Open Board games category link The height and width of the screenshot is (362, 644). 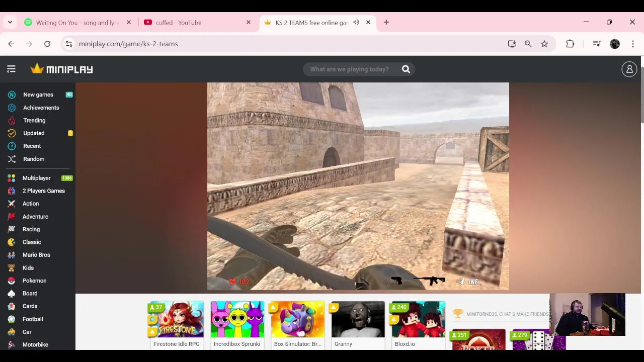click(x=30, y=294)
